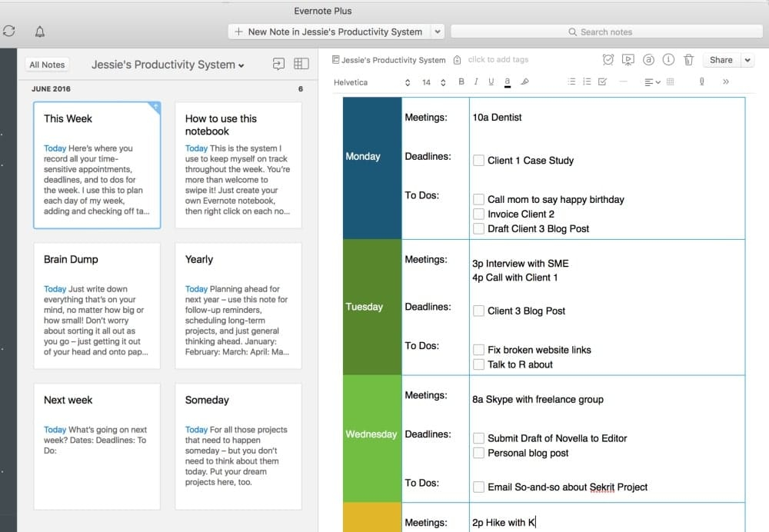Click the plus icon for New Note
The width and height of the screenshot is (769, 532).
point(238,32)
